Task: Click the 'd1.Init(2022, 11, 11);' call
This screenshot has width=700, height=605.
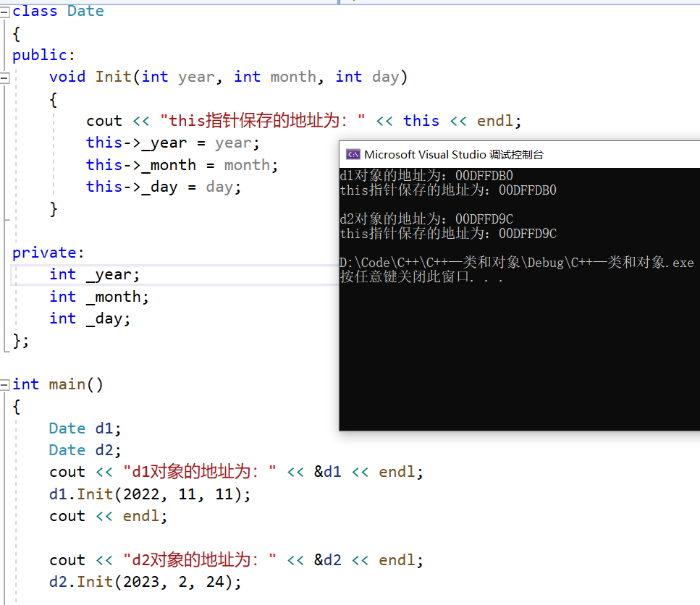Action: (150, 494)
